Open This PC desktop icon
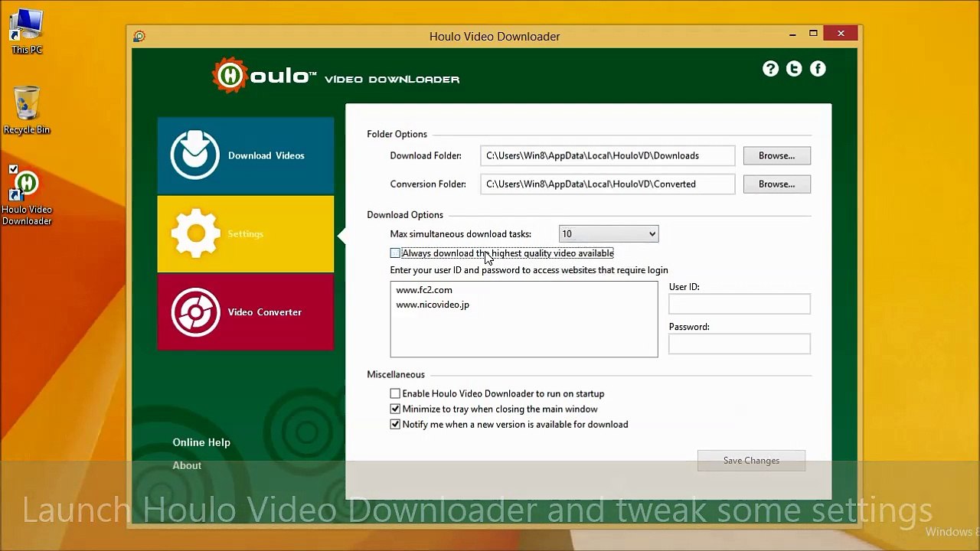The width and height of the screenshot is (980, 551). (27, 32)
